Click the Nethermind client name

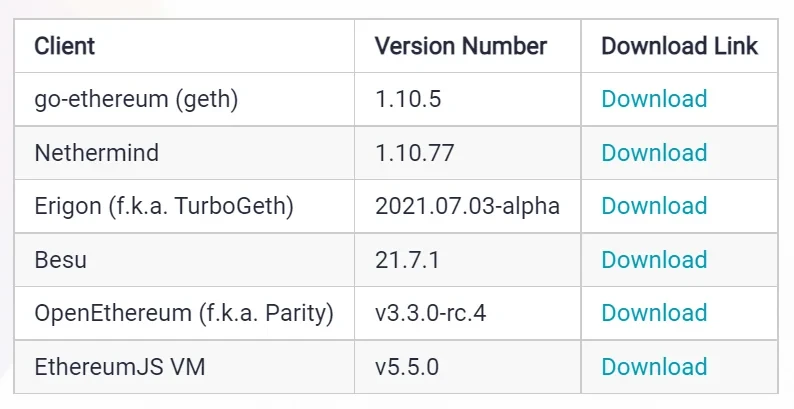pos(96,153)
